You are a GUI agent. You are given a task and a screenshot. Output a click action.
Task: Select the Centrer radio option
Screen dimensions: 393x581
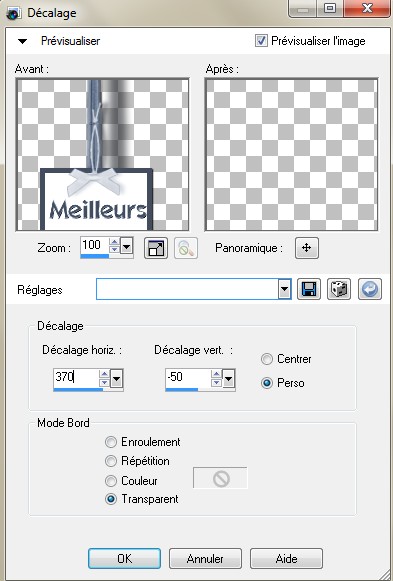267,359
